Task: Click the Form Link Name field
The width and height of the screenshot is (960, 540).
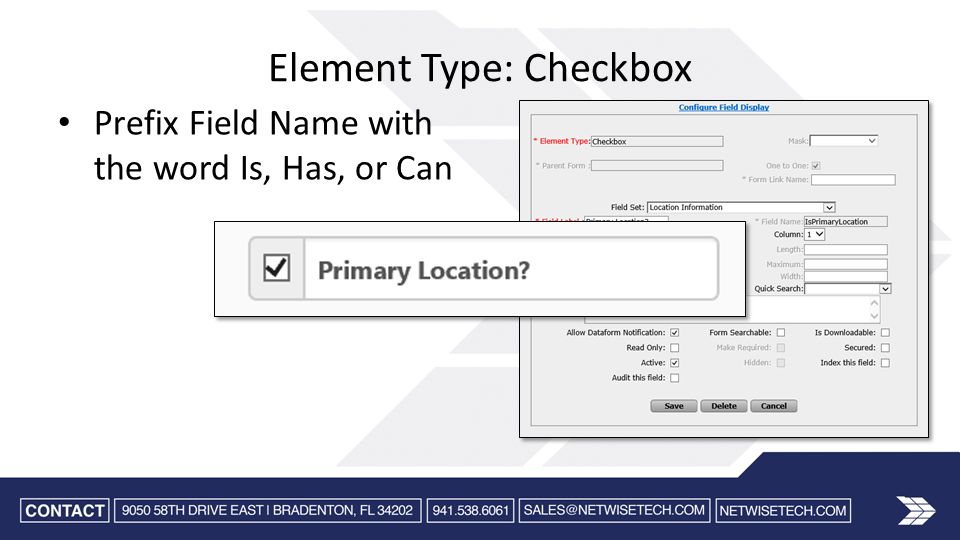Action: (x=853, y=179)
